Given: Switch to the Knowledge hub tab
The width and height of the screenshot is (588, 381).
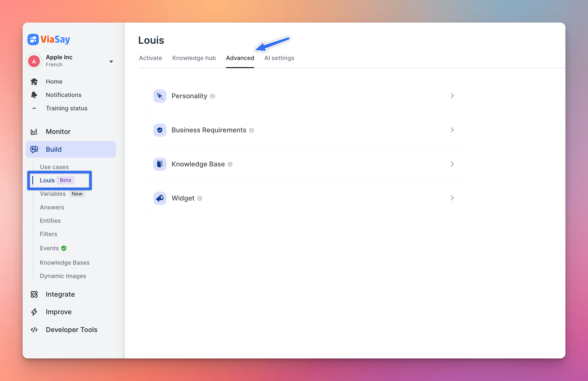Looking at the screenshot, I should (x=194, y=58).
